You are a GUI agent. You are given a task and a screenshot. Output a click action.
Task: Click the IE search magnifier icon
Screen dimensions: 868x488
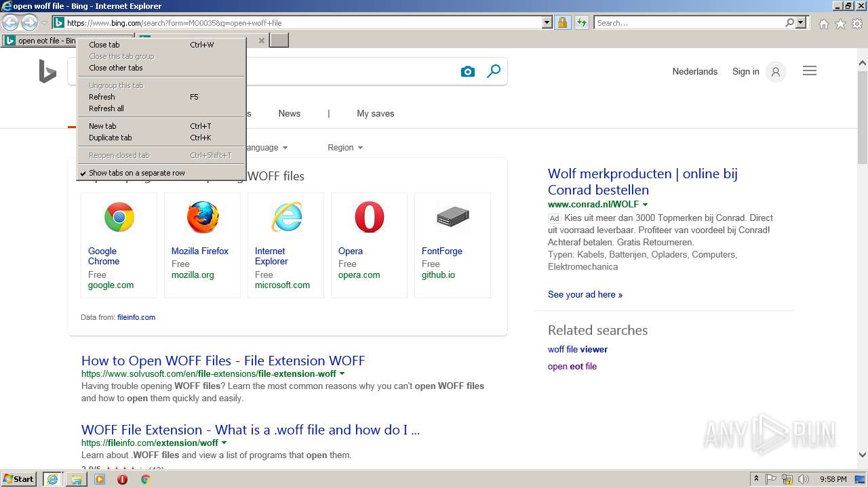coord(789,23)
